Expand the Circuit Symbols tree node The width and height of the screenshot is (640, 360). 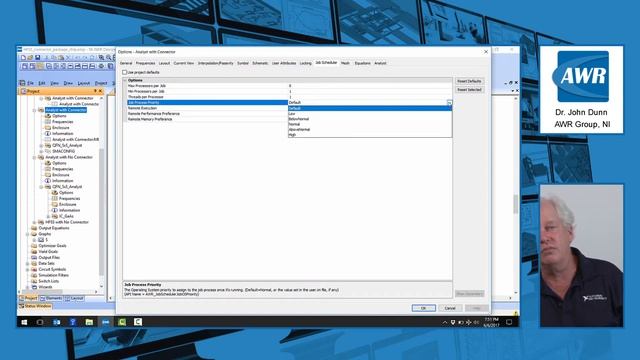(x=28, y=269)
